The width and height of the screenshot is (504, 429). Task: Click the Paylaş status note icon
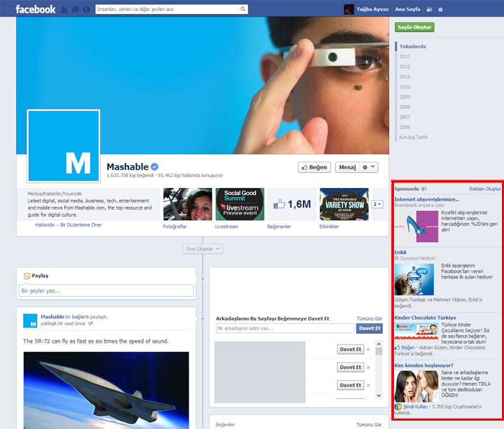[x=27, y=276]
